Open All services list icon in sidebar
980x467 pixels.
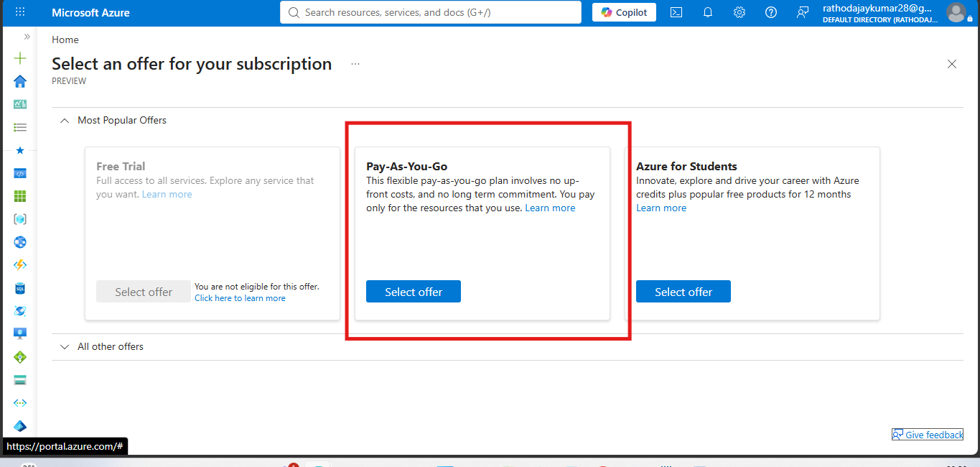tap(20, 127)
